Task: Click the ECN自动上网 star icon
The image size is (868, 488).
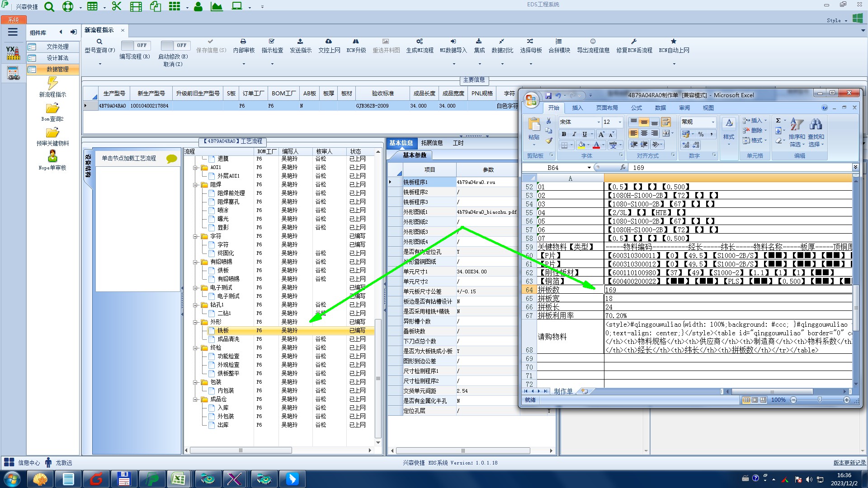Action: tap(673, 42)
